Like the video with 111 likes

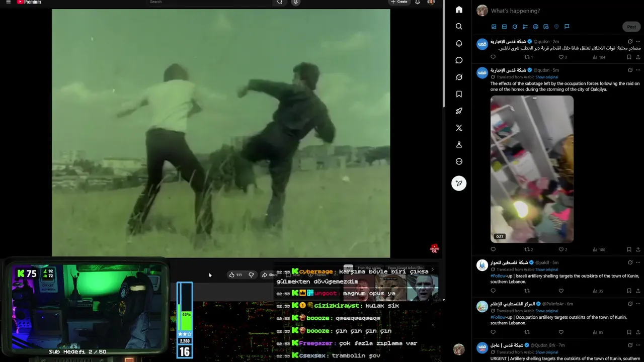click(235, 275)
